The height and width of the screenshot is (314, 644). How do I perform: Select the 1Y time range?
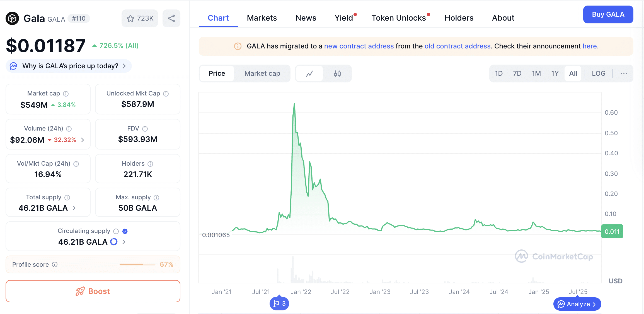[555, 73]
